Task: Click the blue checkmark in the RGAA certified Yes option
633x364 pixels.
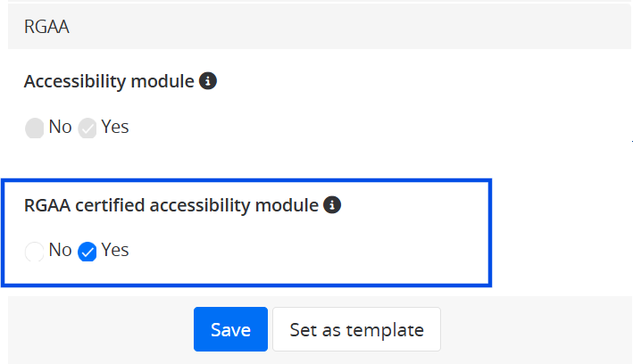Action: pos(87,252)
